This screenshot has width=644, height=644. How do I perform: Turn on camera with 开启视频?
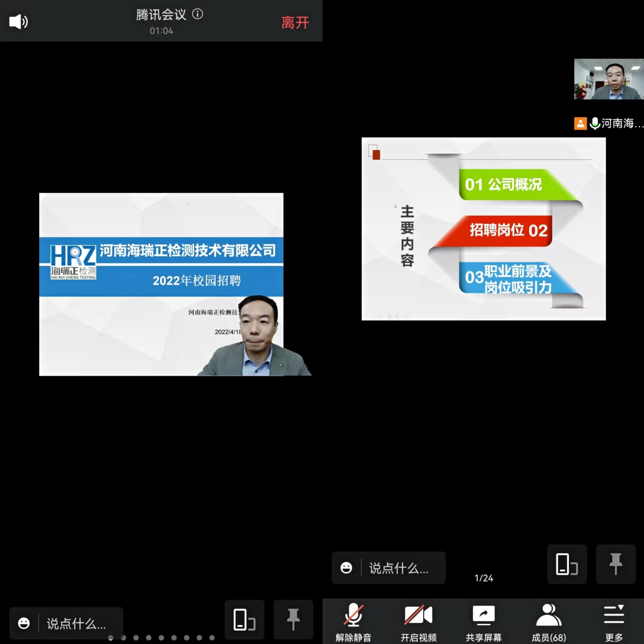point(418,622)
